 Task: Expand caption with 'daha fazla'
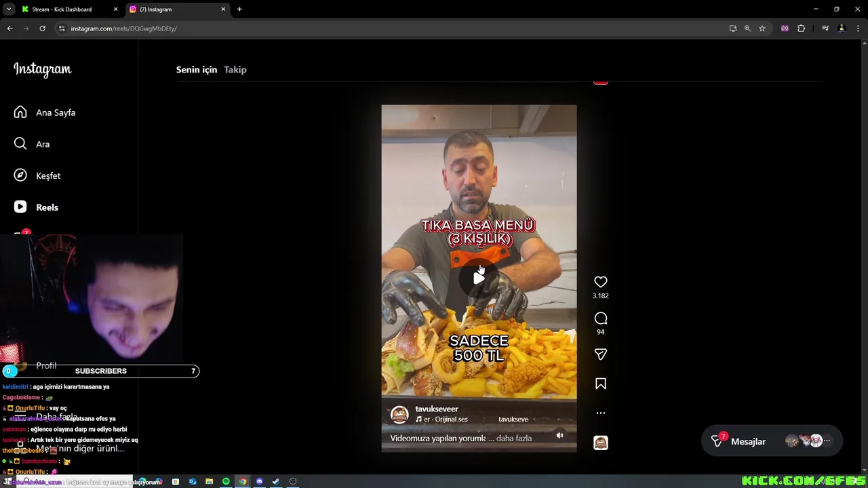(x=514, y=439)
